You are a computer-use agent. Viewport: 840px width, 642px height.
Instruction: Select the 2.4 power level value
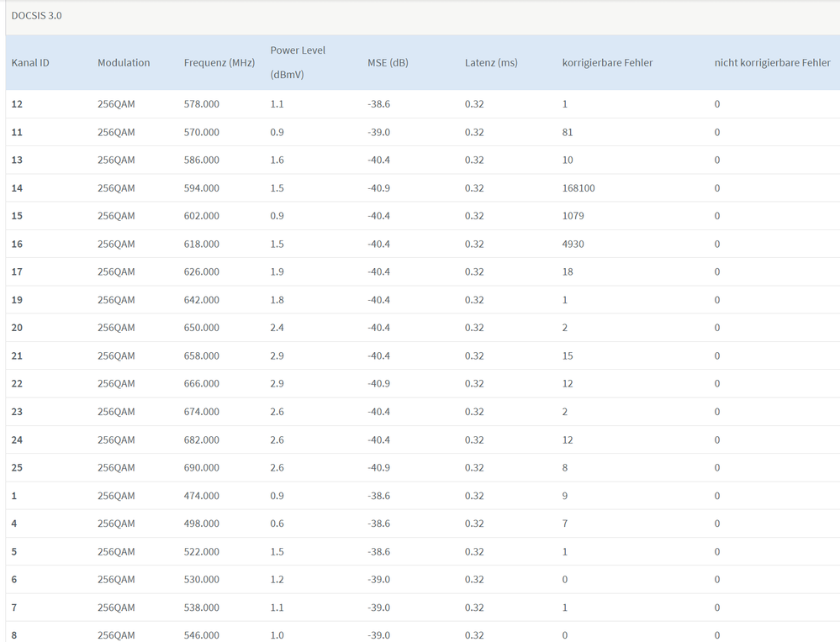[277, 328]
